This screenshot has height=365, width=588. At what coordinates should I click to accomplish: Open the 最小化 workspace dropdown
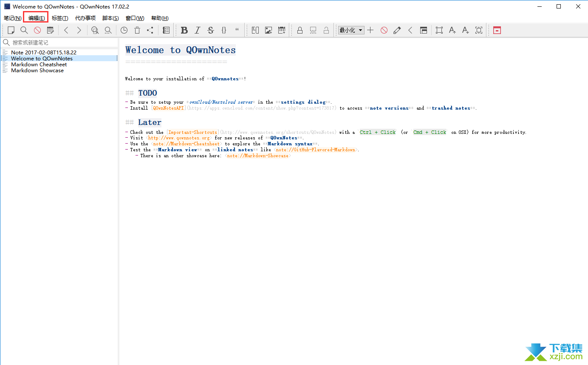point(351,30)
